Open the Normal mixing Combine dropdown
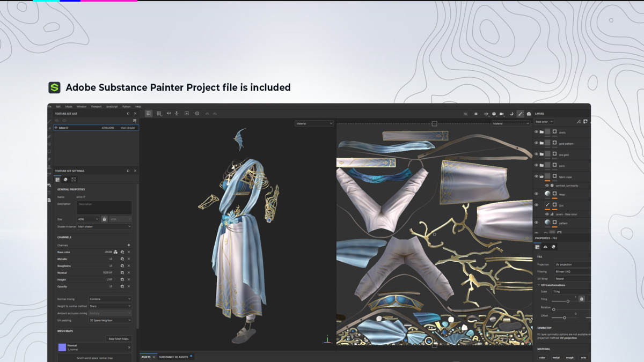This screenshot has height=362, width=644. [x=109, y=299]
